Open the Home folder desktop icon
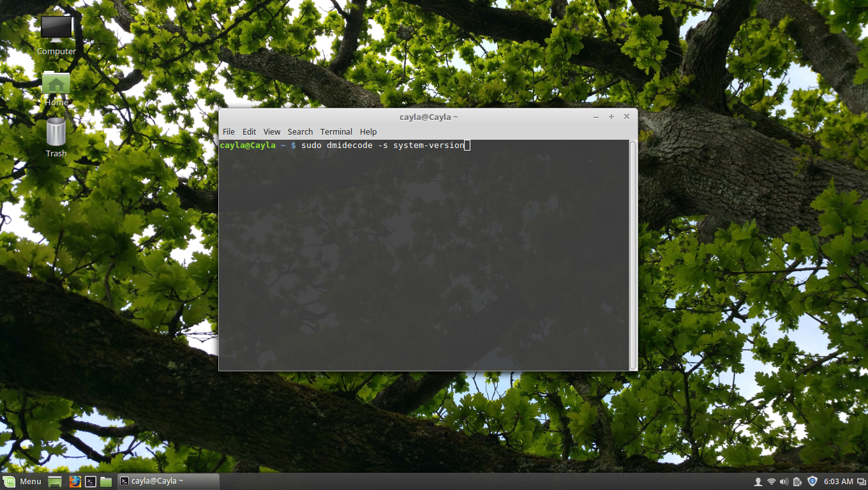Screen dimensions: 868x490 [56, 88]
